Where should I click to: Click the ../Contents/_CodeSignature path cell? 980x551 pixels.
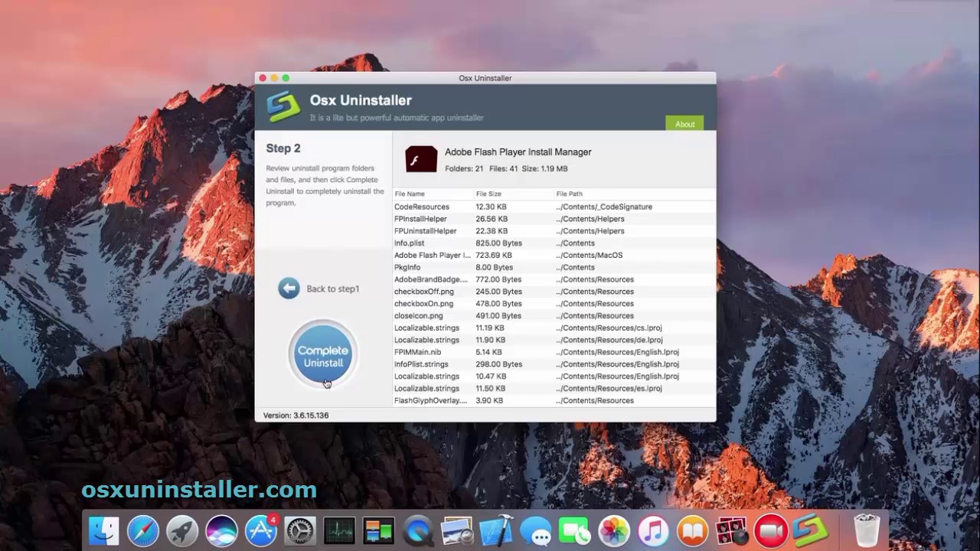click(604, 207)
